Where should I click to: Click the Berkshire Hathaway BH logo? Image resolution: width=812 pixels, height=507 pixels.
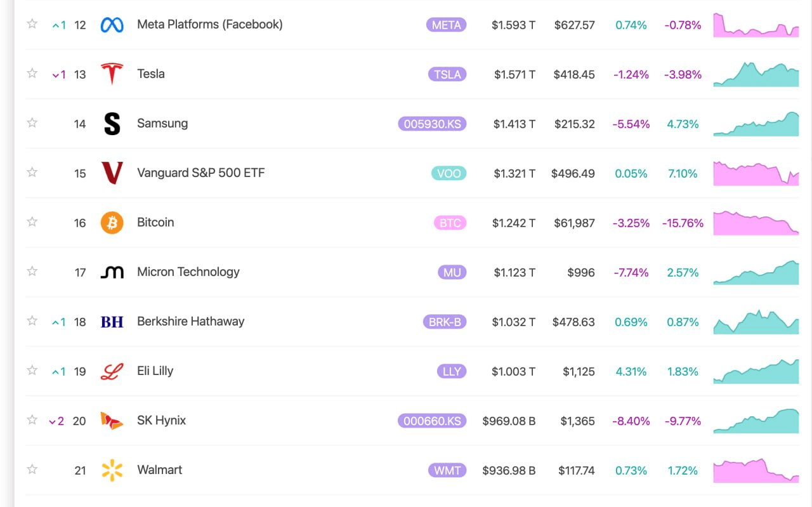[112, 322]
